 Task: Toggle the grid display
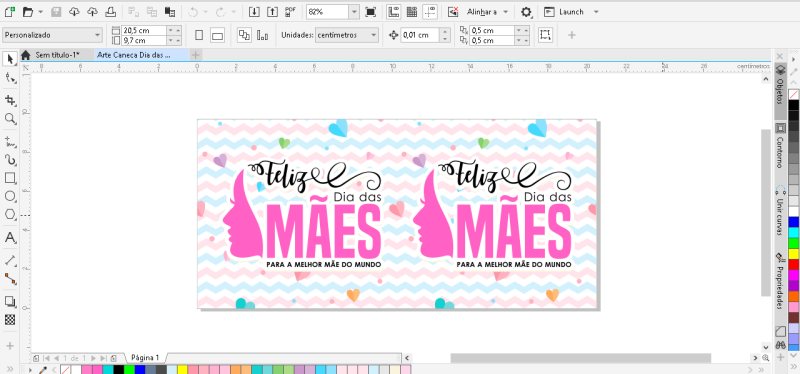point(412,11)
